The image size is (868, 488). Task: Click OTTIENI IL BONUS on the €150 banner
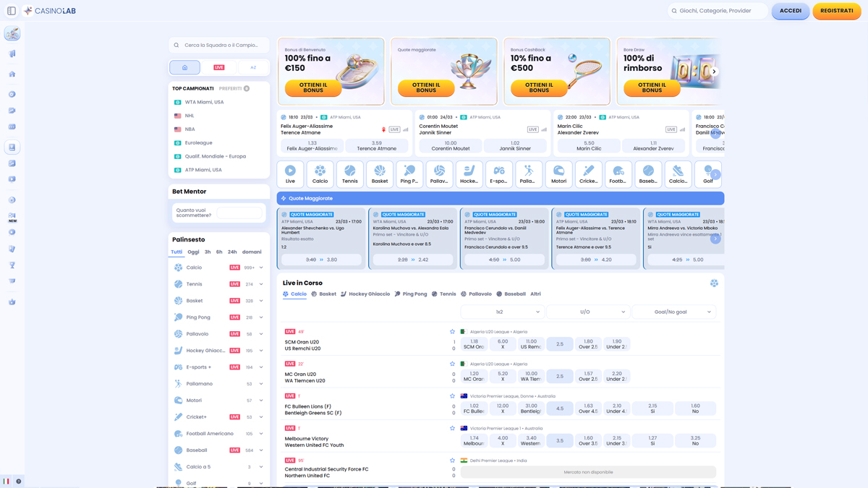click(x=312, y=88)
